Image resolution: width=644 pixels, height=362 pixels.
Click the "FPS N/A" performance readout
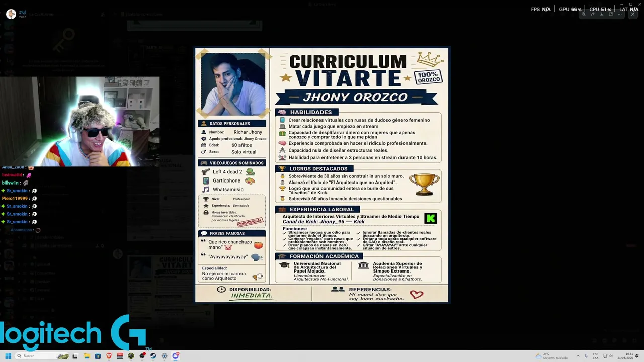point(541,9)
